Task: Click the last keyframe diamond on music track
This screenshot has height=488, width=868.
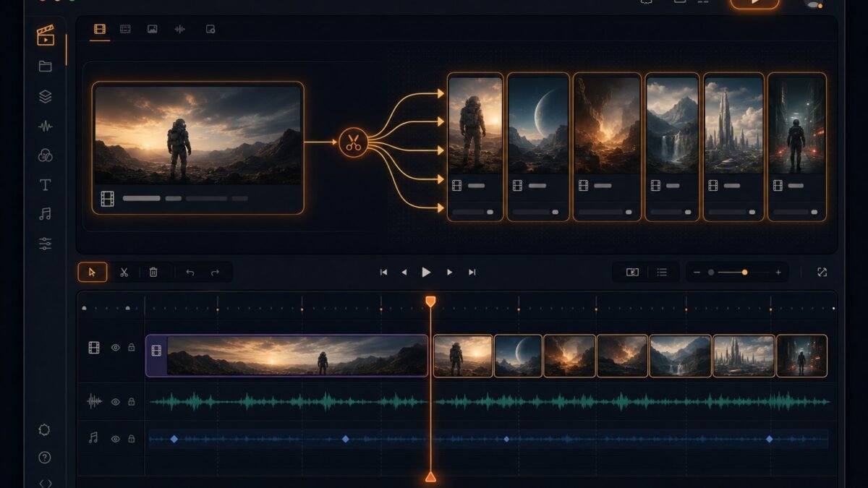Action: pos(769,439)
